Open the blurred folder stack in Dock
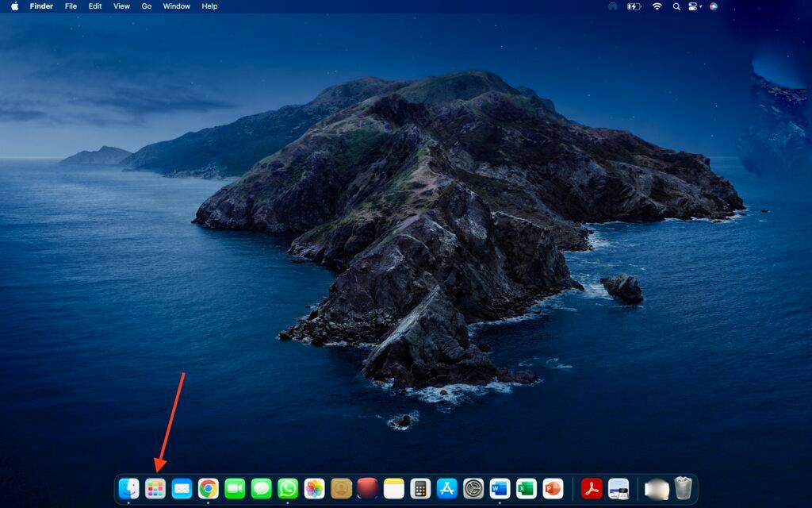This screenshot has height=508, width=812. tap(657, 489)
